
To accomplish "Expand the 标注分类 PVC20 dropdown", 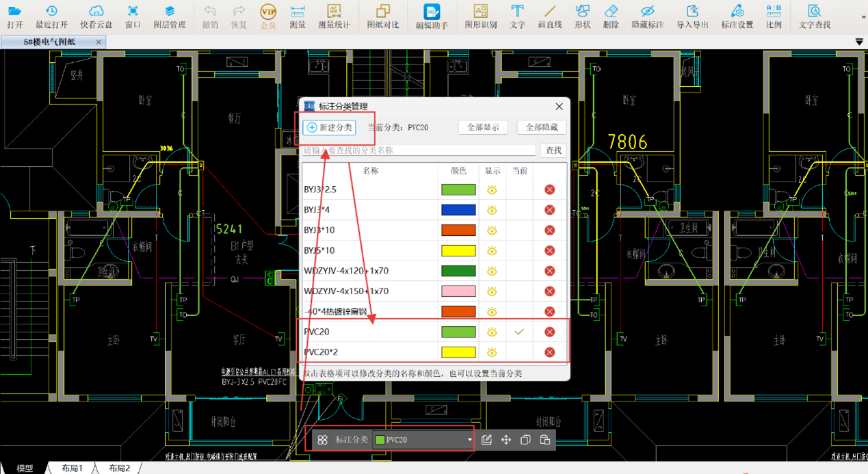I will click(469, 440).
